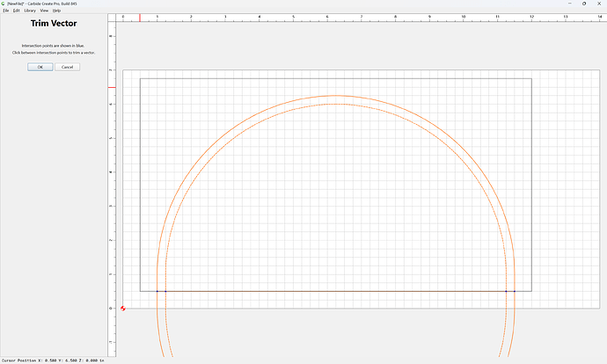Trim the outer arc at its top

pyautogui.click(x=336, y=96)
